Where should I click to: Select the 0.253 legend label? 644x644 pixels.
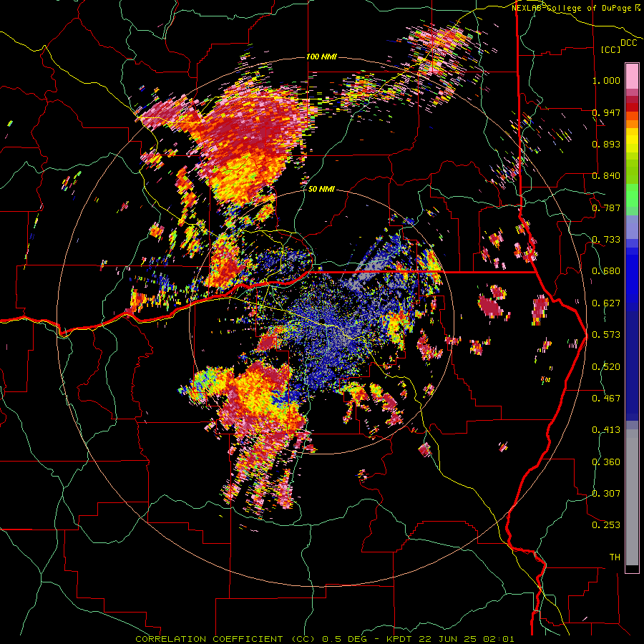[606, 525]
